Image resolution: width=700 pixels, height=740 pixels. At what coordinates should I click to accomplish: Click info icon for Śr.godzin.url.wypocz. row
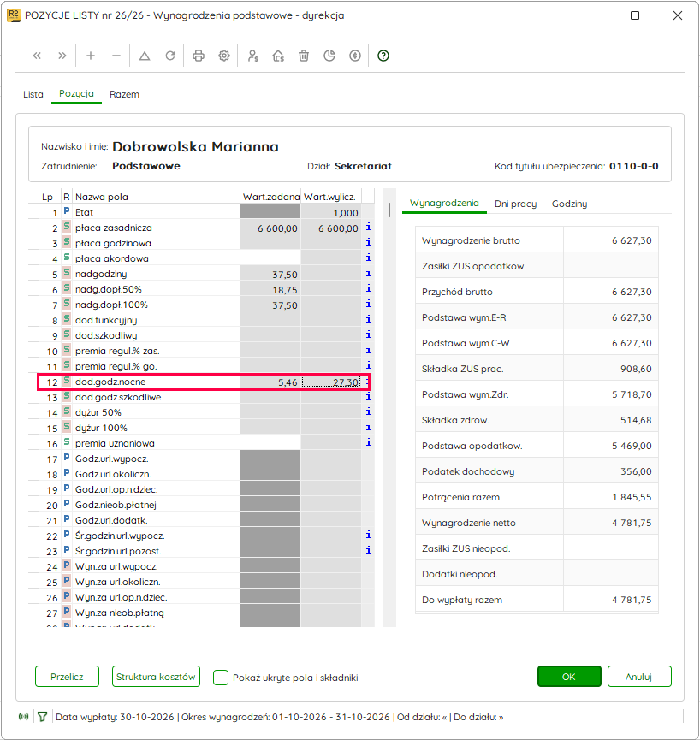point(369,535)
